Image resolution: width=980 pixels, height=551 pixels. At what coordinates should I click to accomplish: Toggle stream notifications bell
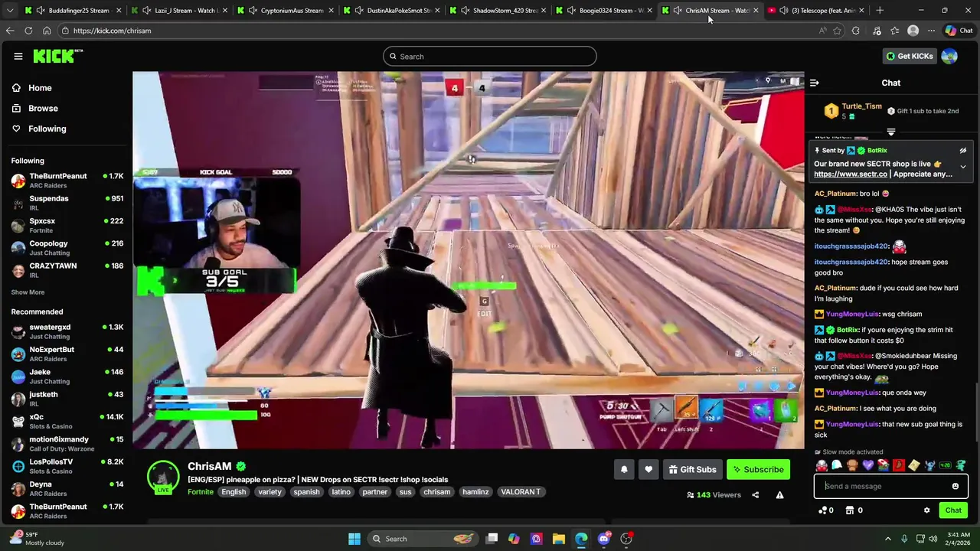(x=624, y=469)
